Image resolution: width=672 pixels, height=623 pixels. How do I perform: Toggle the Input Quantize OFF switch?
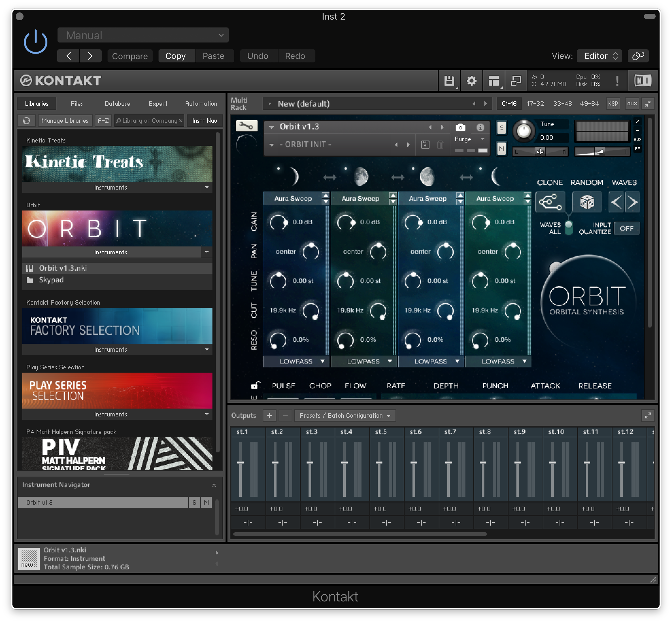point(626,228)
